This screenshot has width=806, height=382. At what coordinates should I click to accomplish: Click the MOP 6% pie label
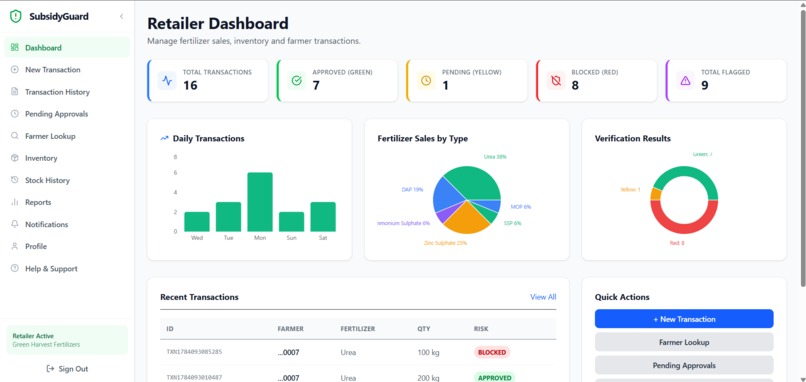click(521, 207)
